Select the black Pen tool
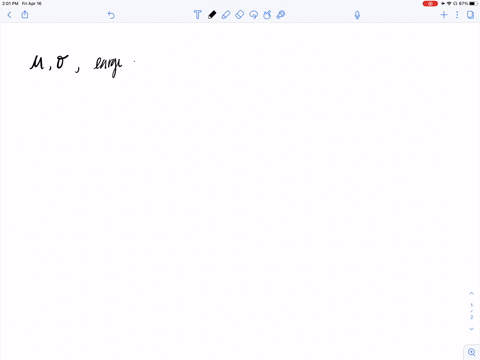The width and height of the screenshot is (480, 360). [x=212, y=15]
